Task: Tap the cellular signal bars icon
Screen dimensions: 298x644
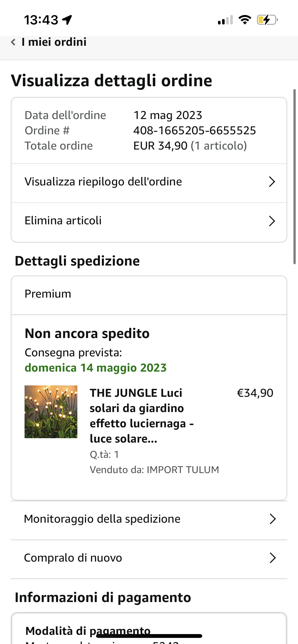Action: [225, 20]
